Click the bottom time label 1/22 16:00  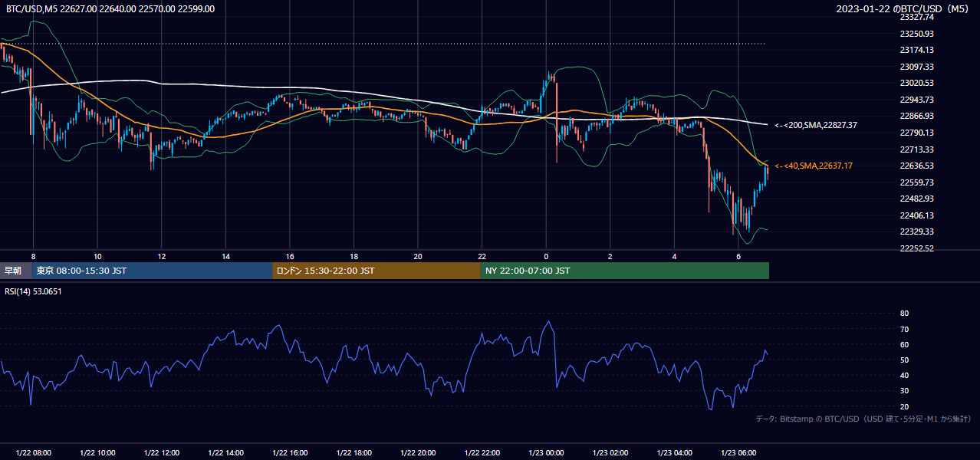(290, 453)
